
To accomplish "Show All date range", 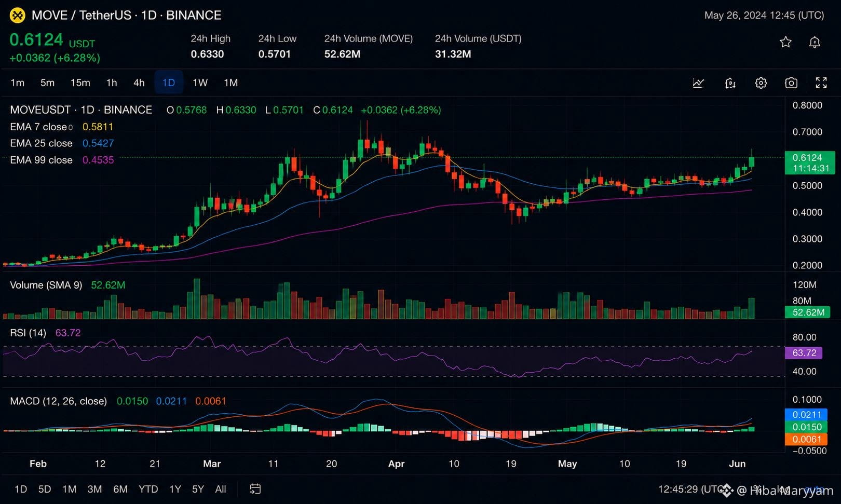I will click(x=221, y=489).
